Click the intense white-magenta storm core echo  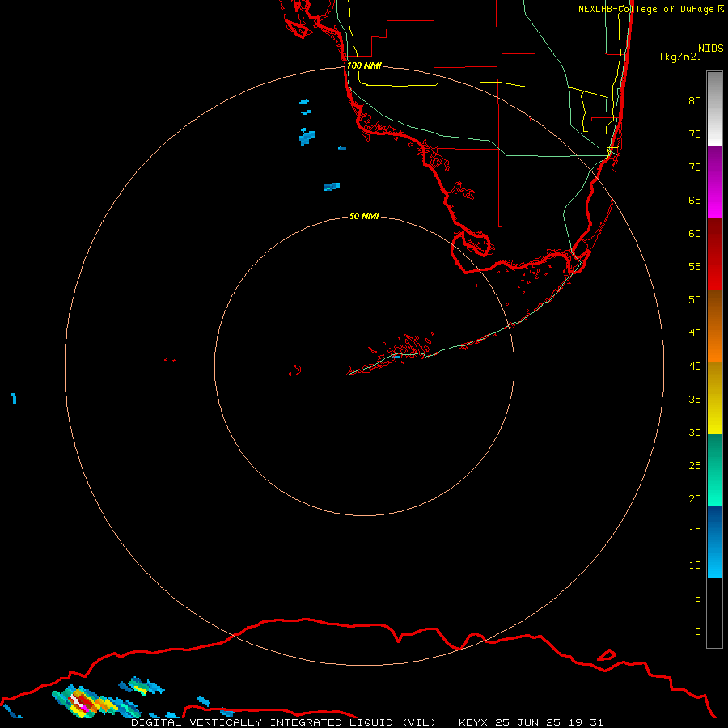78,702
